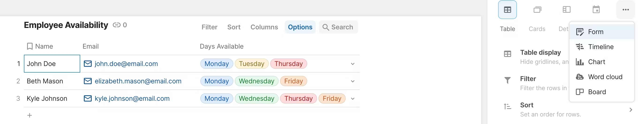Expand Beth Mason's Days Available dropdown
The image size is (644, 124).
coord(352,81)
